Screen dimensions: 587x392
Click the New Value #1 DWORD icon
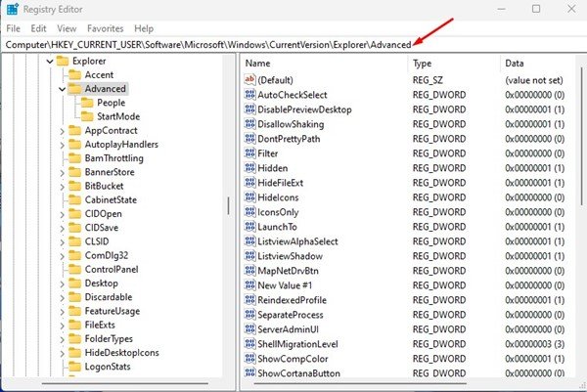[249, 285]
